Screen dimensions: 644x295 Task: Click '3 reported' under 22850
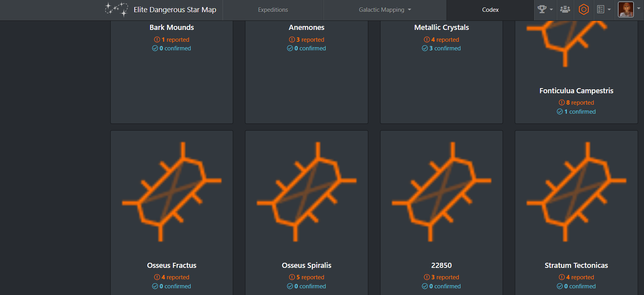pyautogui.click(x=442, y=277)
